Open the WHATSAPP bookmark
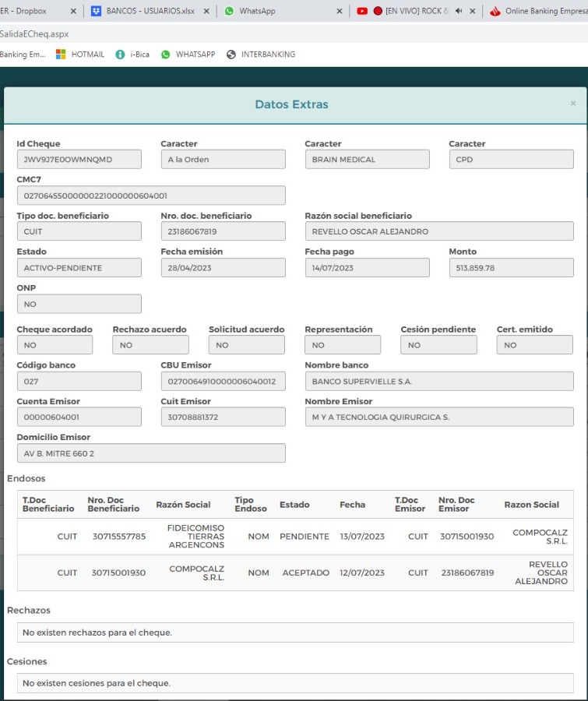The width and height of the screenshot is (588, 701). click(x=188, y=55)
